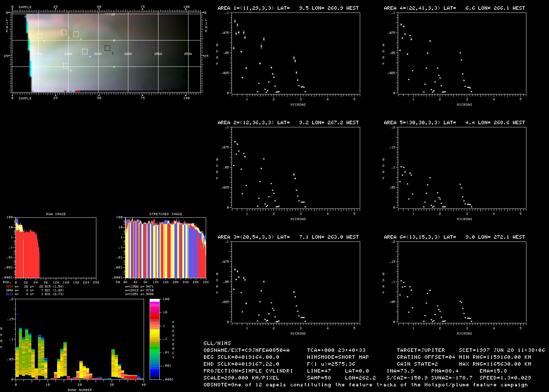Click the area 5 box marker on map
549x392 pixels.
click(x=66, y=66)
